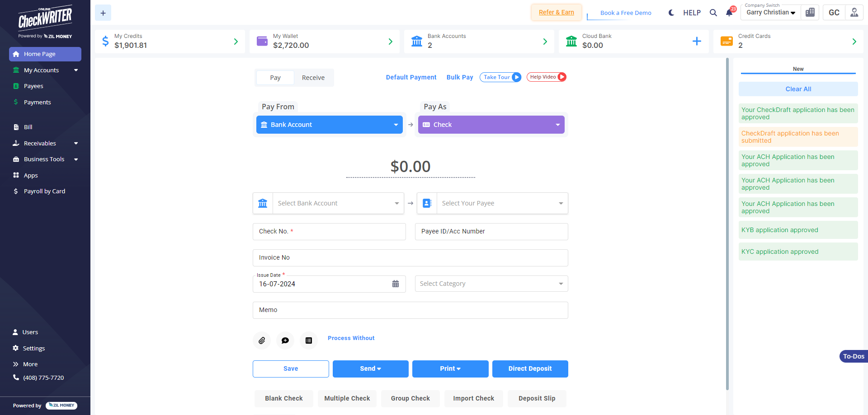This screenshot has height=415, width=868.
Task: Open Select Bank Account dropdown
Action: point(338,203)
